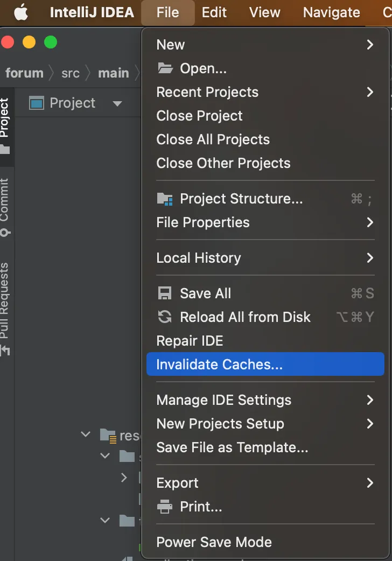Image resolution: width=392 pixels, height=561 pixels.
Task: Open the Pull Requests tool window
Action: point(5,307)
